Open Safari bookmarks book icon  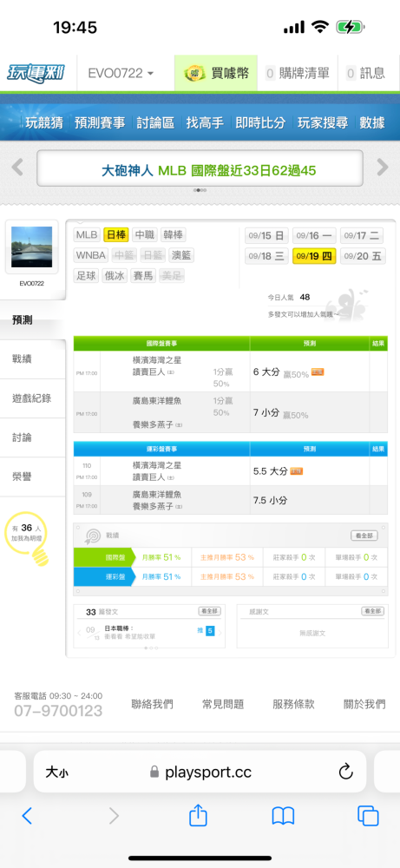tap(283, 816)
